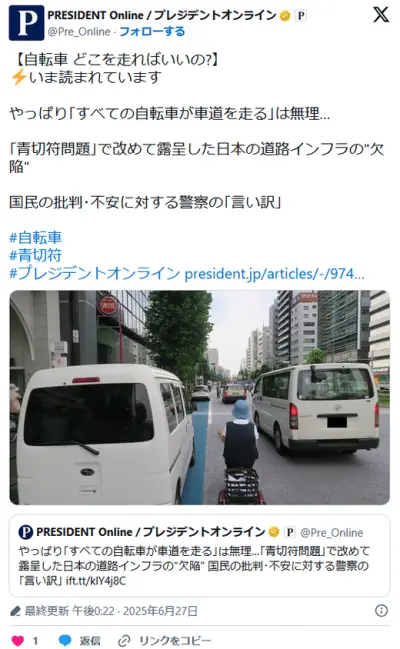Click the リンクをコピー text button
The height and width of the screenshot is (649, 400).
pyautogui.click(x=175, y=641)
